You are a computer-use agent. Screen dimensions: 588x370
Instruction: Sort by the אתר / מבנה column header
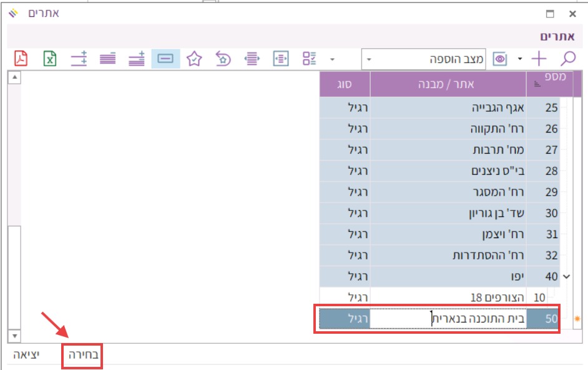pos(448,84)
